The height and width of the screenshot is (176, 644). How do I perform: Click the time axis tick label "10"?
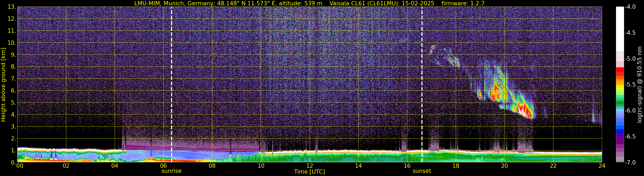point(261,166)
